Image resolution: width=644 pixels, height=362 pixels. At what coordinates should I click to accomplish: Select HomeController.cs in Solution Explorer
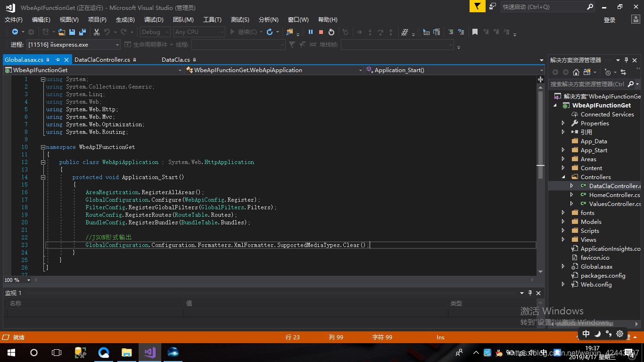coord(614,195)
